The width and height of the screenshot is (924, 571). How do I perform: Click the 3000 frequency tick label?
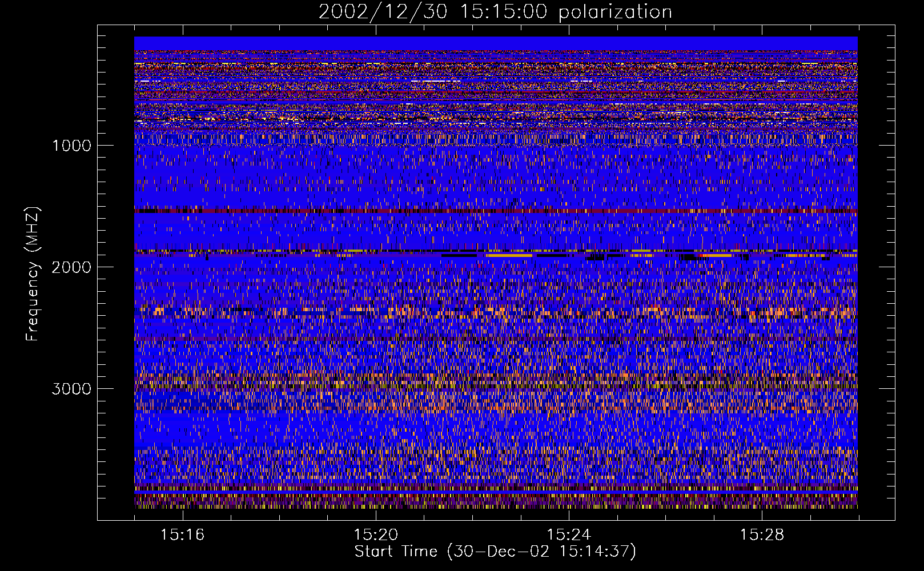click(x=71, y=389)
